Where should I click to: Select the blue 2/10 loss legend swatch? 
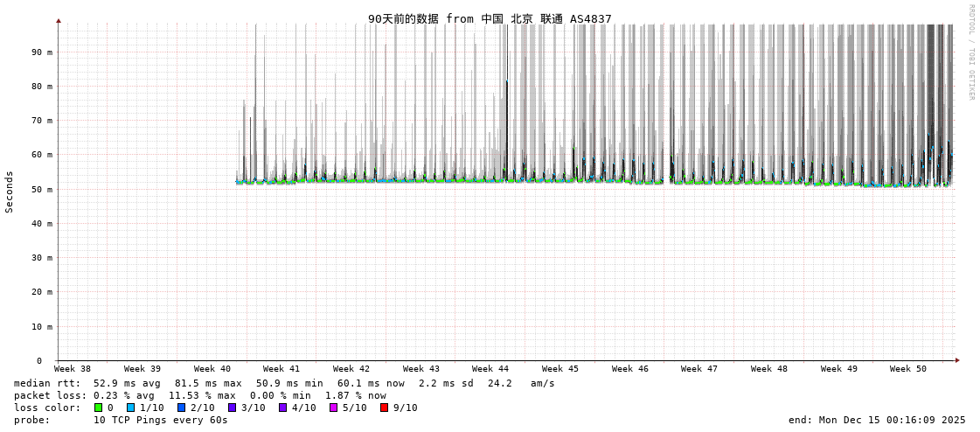click(181, 408)
